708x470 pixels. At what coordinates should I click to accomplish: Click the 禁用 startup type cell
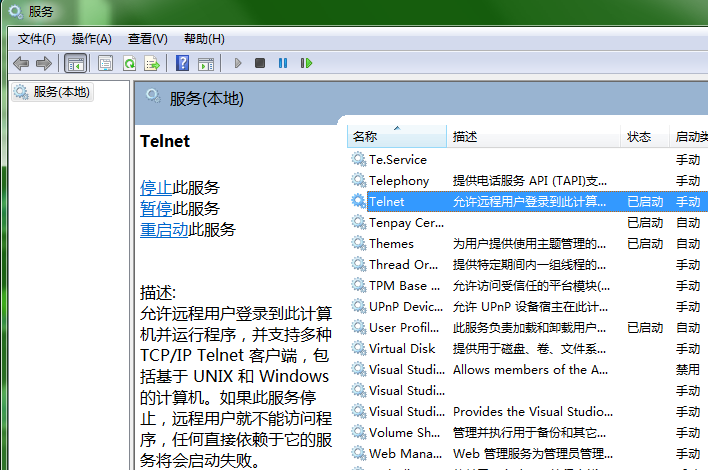[688, 370]
